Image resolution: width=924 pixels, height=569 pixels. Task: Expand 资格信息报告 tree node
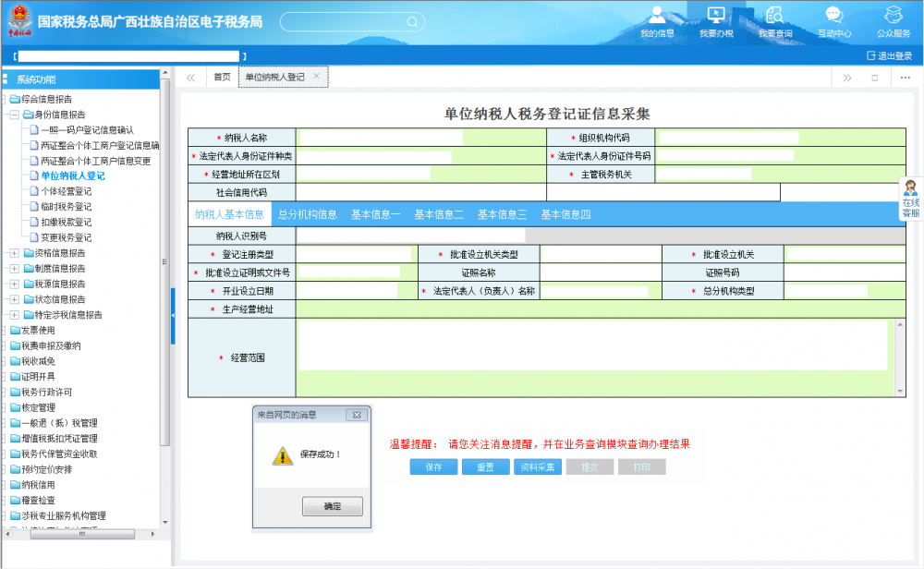[x=14, y=253]
